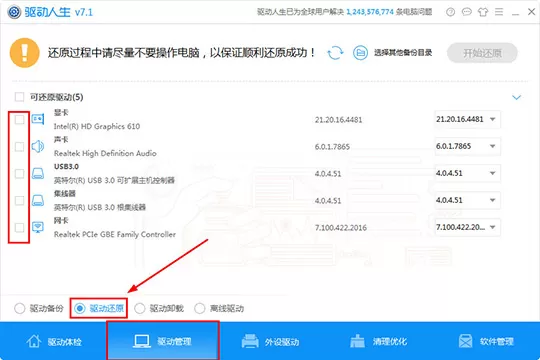Open USB3.0 row 4.0.4.51 version dropdown

tap(467, 173)
